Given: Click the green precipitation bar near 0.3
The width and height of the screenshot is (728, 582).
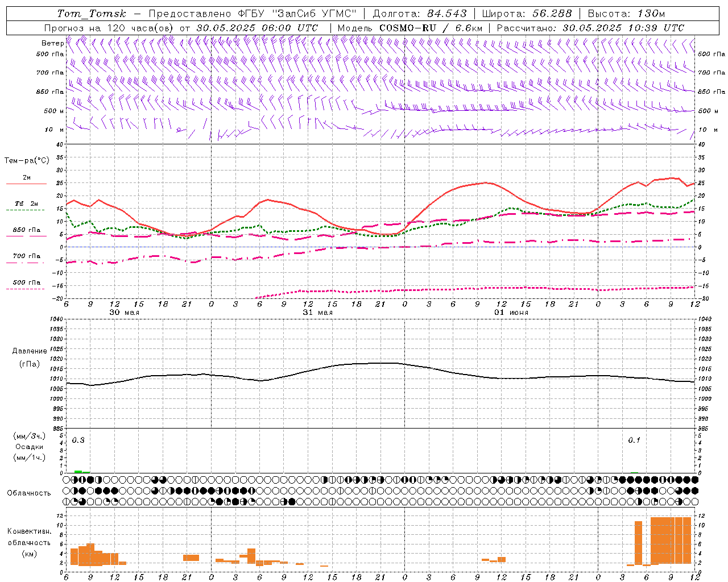Looking at the screenshot, I should [82, 472].
